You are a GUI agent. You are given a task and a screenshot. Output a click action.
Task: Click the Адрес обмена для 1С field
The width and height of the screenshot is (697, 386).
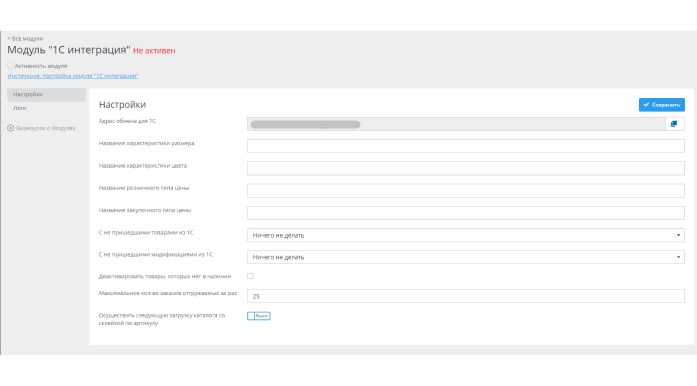tap(456, 124)
